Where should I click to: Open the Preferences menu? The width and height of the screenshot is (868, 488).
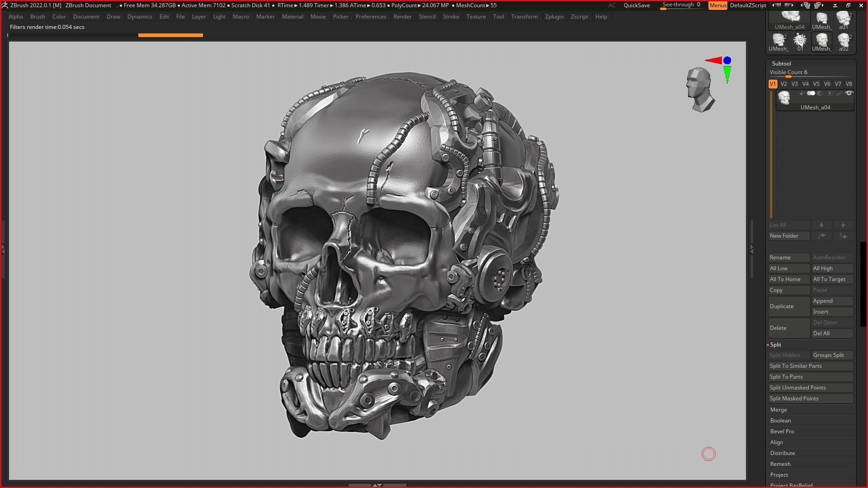371,17
